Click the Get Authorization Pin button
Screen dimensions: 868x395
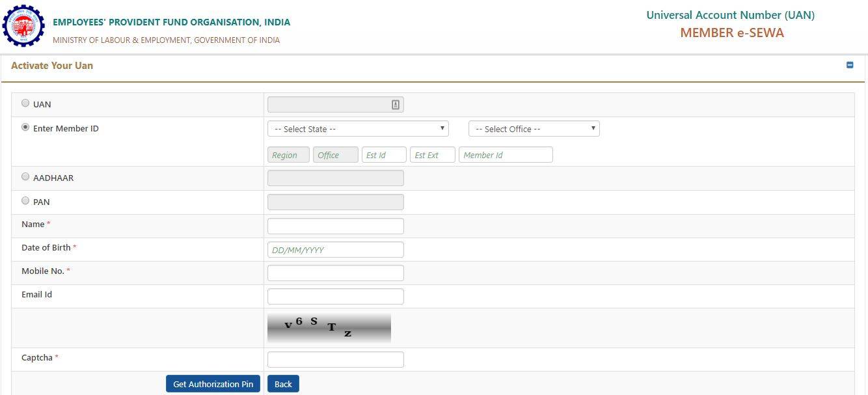213,384
